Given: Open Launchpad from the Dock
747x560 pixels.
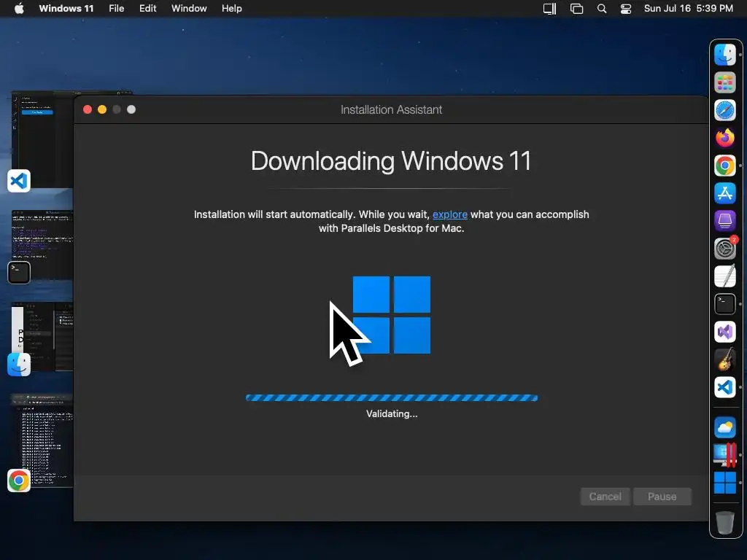Looking at the screenshot, I should pos(724,82).
